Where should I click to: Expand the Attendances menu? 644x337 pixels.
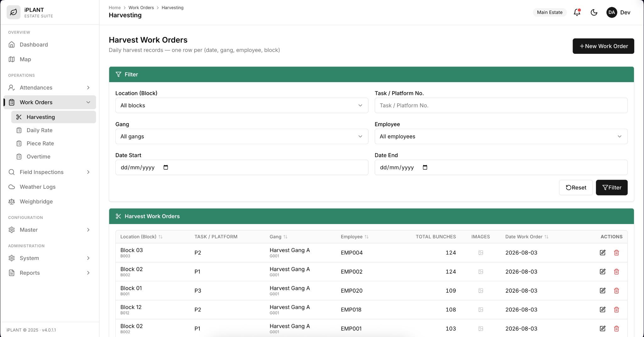point(50,87)
